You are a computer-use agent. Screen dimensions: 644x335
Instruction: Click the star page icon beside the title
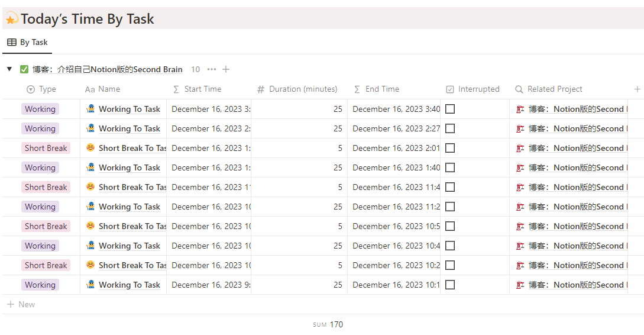pos(11,19)
